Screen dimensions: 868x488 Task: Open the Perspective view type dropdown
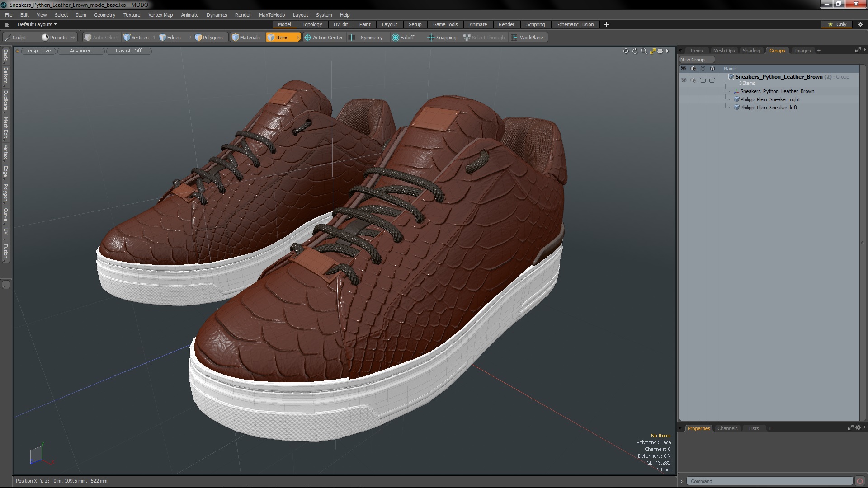38,51
